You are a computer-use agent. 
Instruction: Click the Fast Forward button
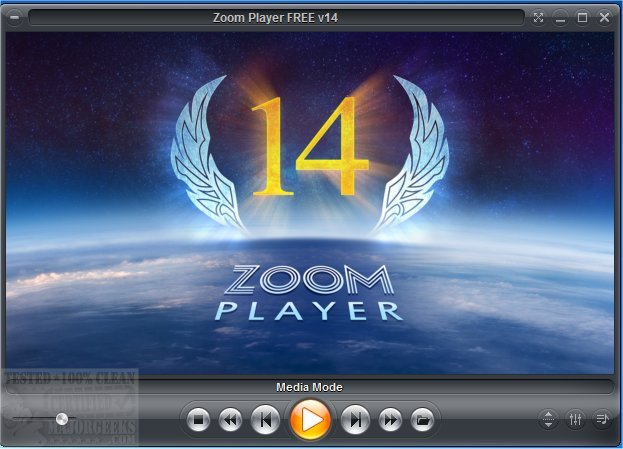[390, 420]
